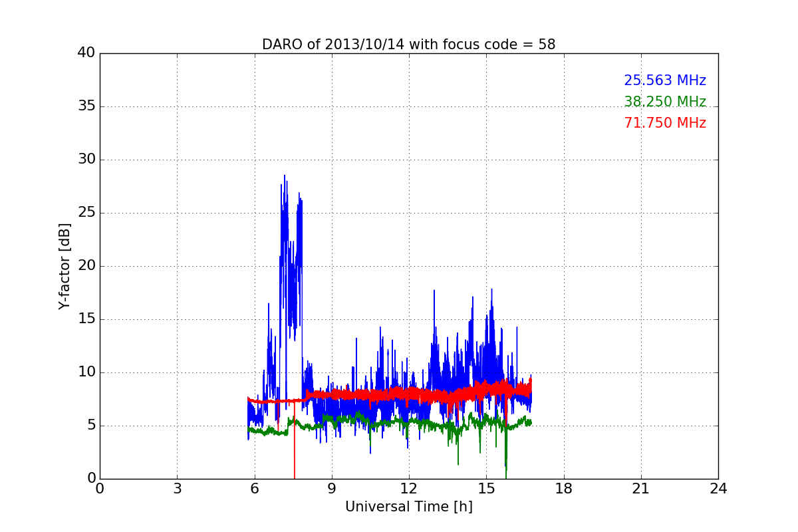Click the x-axis tick label 21
This screenshot has height=532, width=798.
pyautogui.click(x=640, y=489)
